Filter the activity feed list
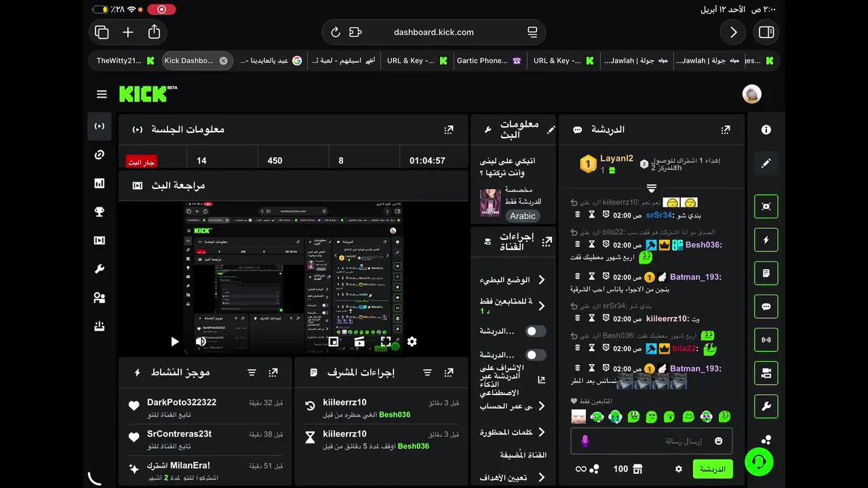Image resolution: width=868 pixels, height=488 pixels. point(252,372)
